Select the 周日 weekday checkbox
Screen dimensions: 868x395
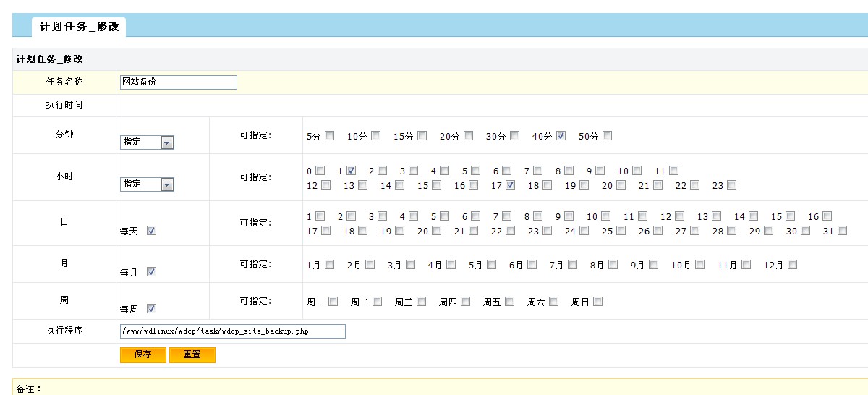[597, 302]
